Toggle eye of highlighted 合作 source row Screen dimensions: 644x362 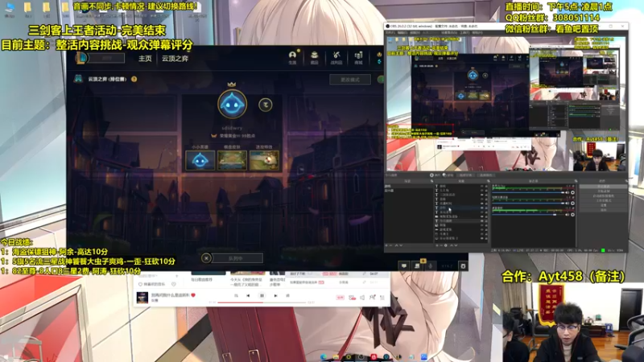[x=481, y=208]
